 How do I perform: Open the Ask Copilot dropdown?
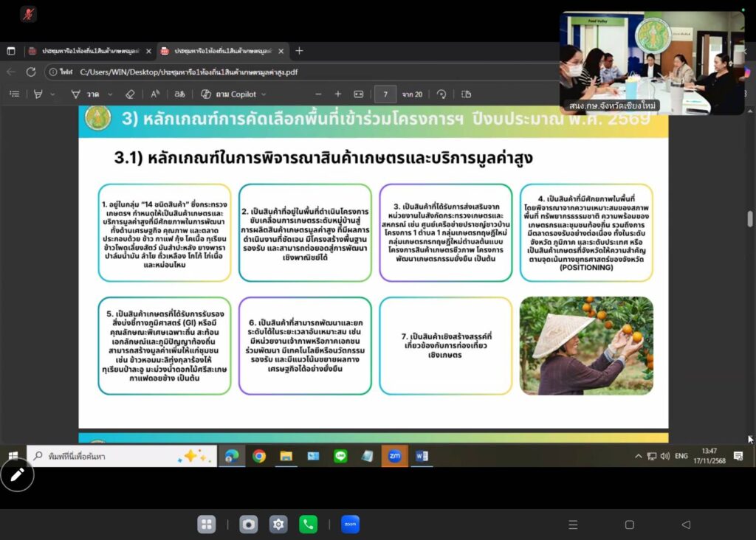(263, 94)
